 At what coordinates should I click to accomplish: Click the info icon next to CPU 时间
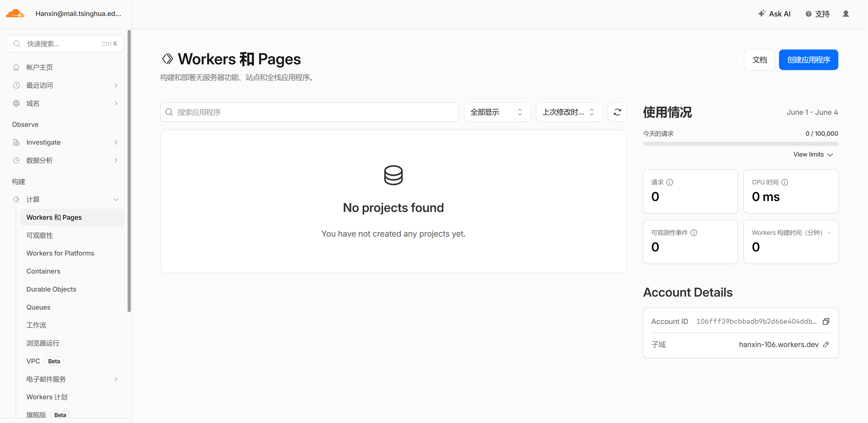tap(785, 182)
